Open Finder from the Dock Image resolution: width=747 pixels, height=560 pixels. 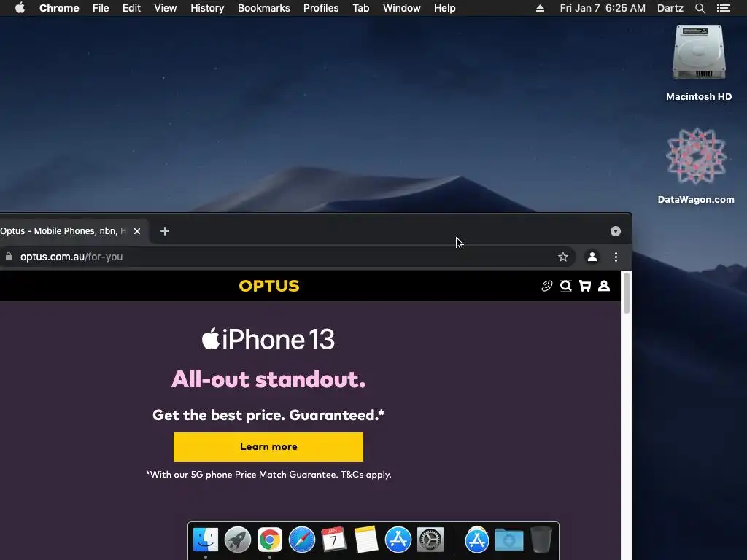point(205,540)
